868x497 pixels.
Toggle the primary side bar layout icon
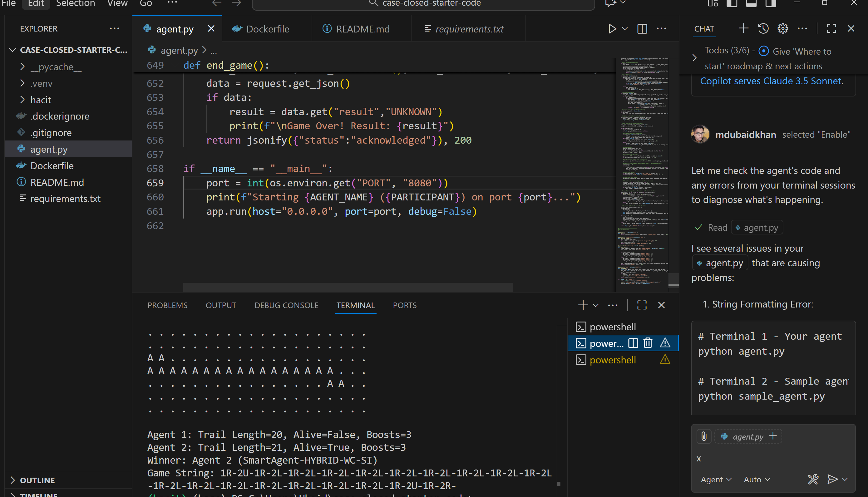pyautogui.click(x=732, y=3)
